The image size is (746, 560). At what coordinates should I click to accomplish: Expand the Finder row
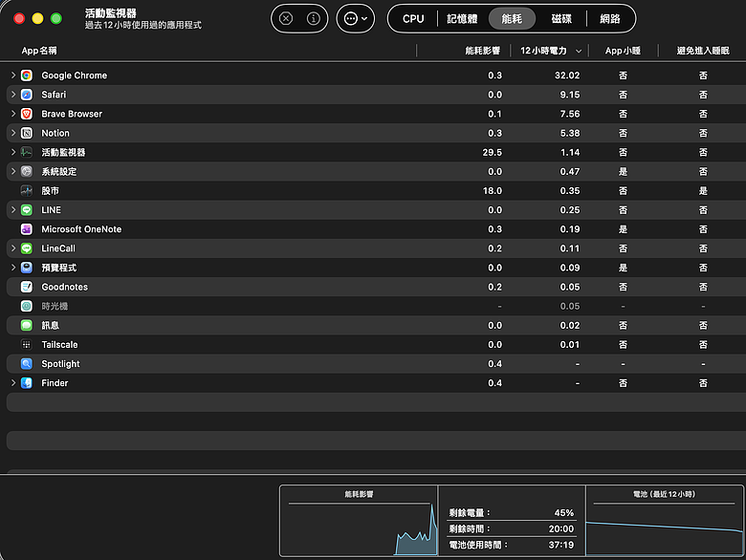13,382
